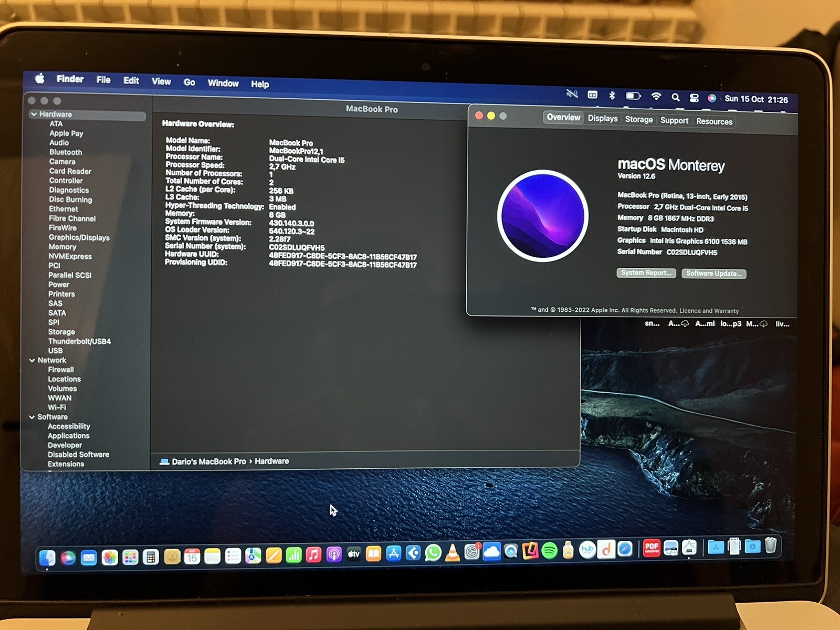Open the App Store Dock icon
The image size is (840, 630).
tap(394, 553)
